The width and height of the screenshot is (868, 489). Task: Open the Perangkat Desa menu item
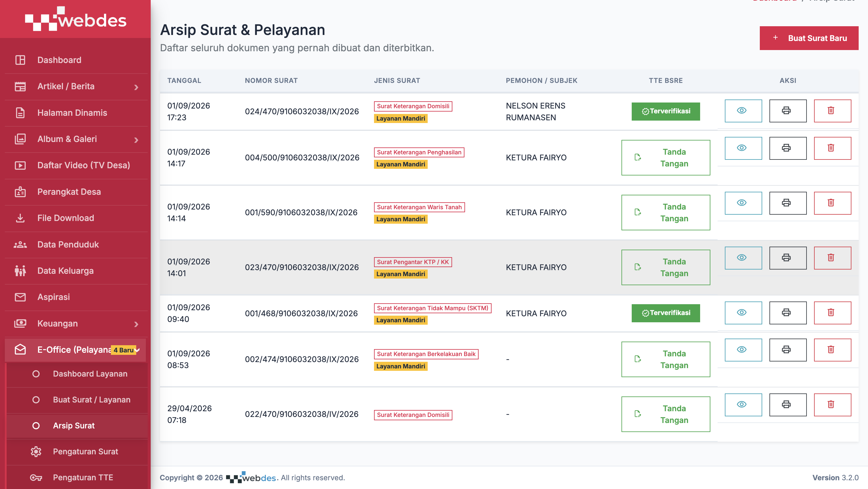[76, 192]
